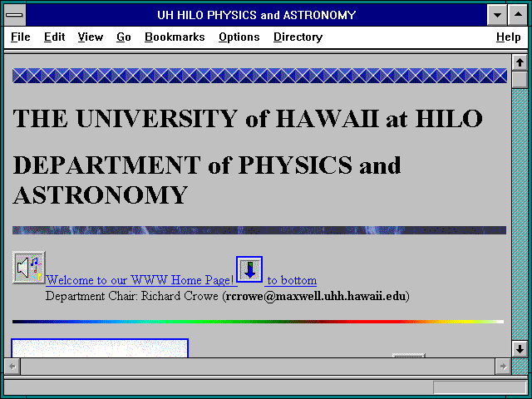The height and width of the screenshot is (399, 532).
Task: Click the email rcrowe@maxwell.uhh.hawaii.edu
Action: pyautogui.click(x=316, y=296)
